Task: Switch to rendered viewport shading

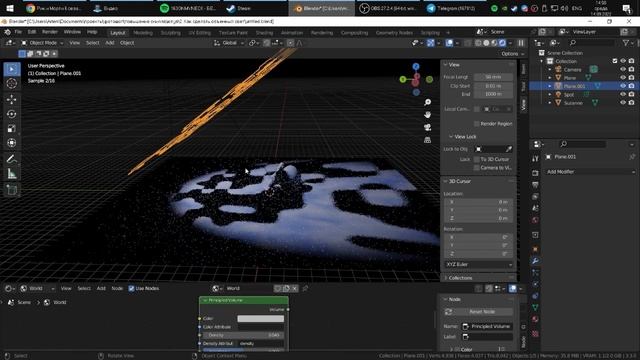Action: [502, 43]
